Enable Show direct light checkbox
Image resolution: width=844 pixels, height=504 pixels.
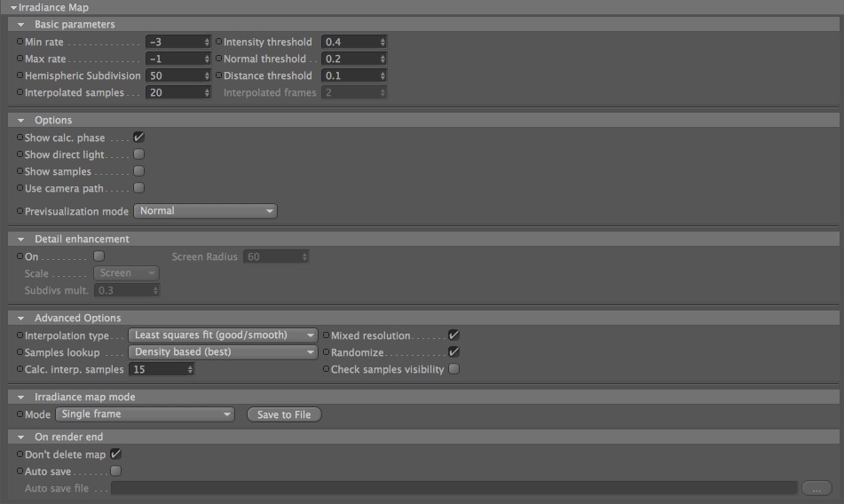(x=138, y=154)
